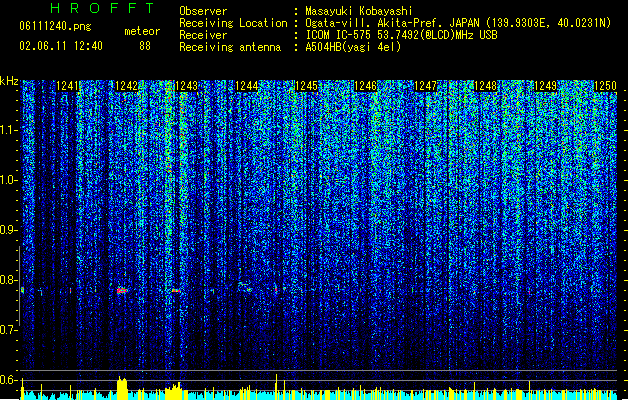Click the 0.8 frequency axis label
This screenshot has width=629, height=400.
pyautogui.click(x=9, y=280)
